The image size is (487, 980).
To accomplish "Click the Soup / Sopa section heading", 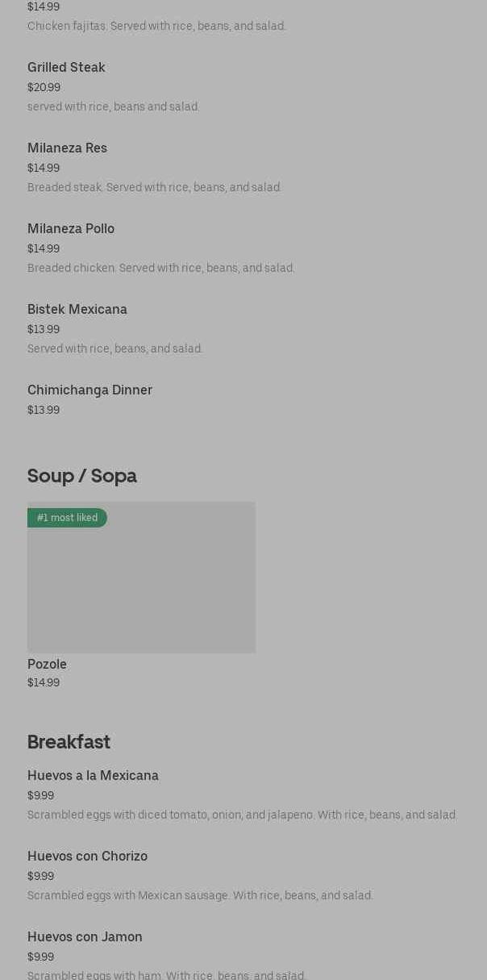I will pos(82,476).
